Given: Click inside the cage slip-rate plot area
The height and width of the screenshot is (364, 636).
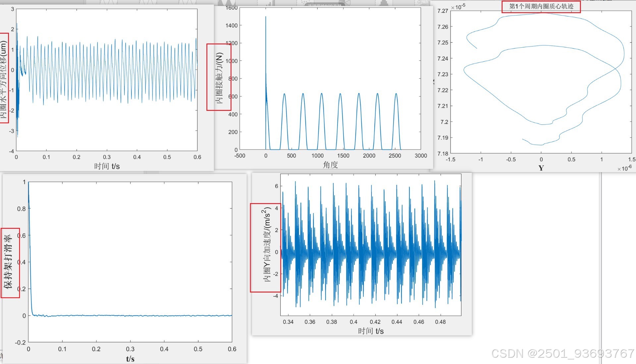Looking at the screenshot, I should click(130, 262).
